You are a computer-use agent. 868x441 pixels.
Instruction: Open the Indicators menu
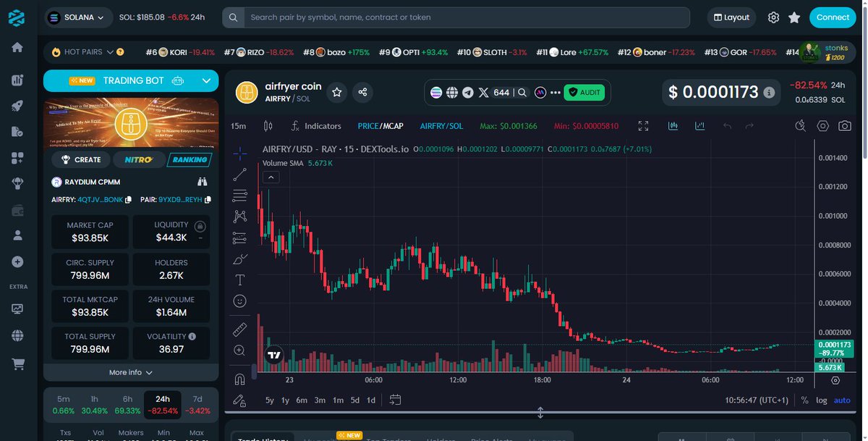click(x=315, y=126)
